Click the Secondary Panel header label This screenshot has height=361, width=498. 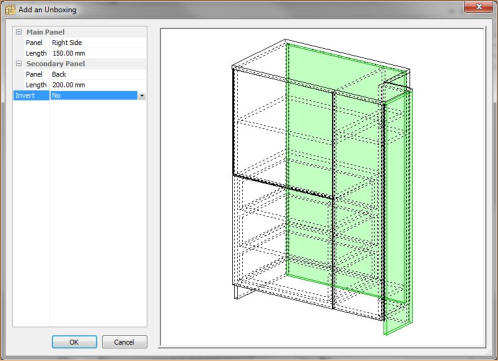pos(56,63)
